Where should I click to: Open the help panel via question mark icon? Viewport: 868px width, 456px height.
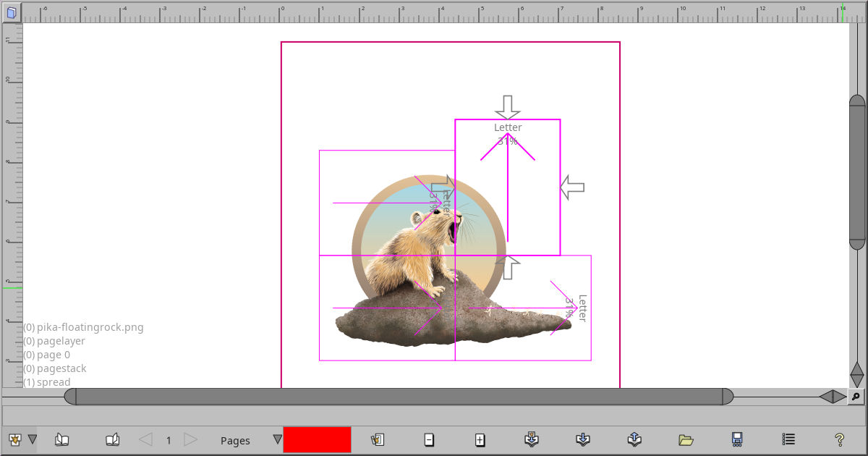(x=838, y=439)
